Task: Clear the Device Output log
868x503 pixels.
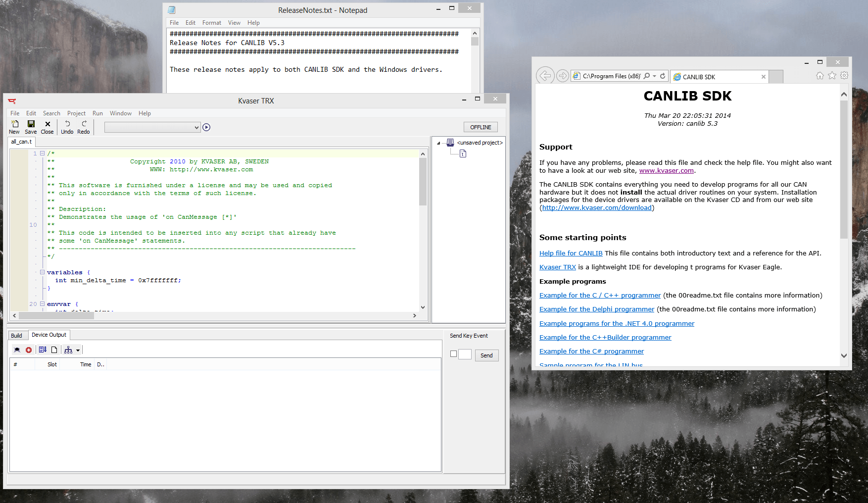Action: click(54, 350)
